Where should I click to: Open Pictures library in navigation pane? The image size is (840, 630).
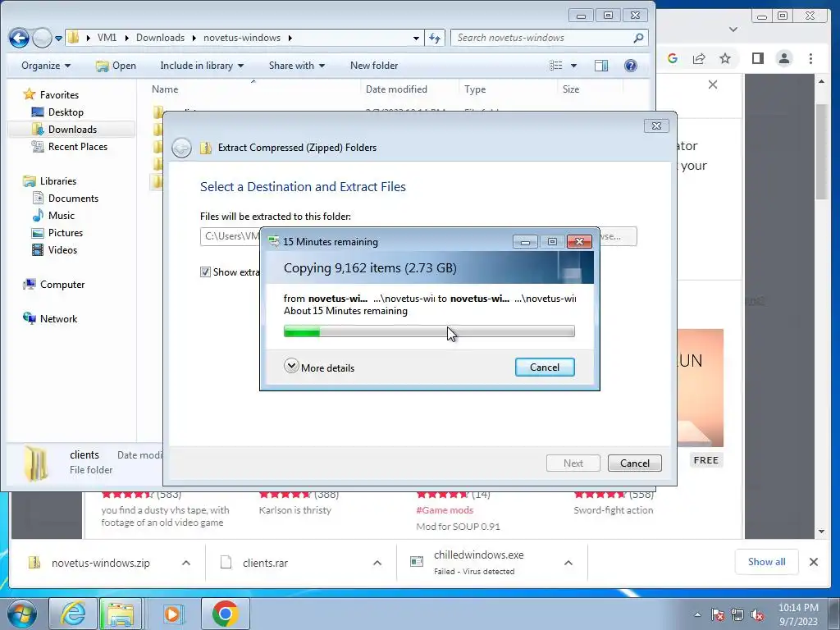click(x=66, y=232)
